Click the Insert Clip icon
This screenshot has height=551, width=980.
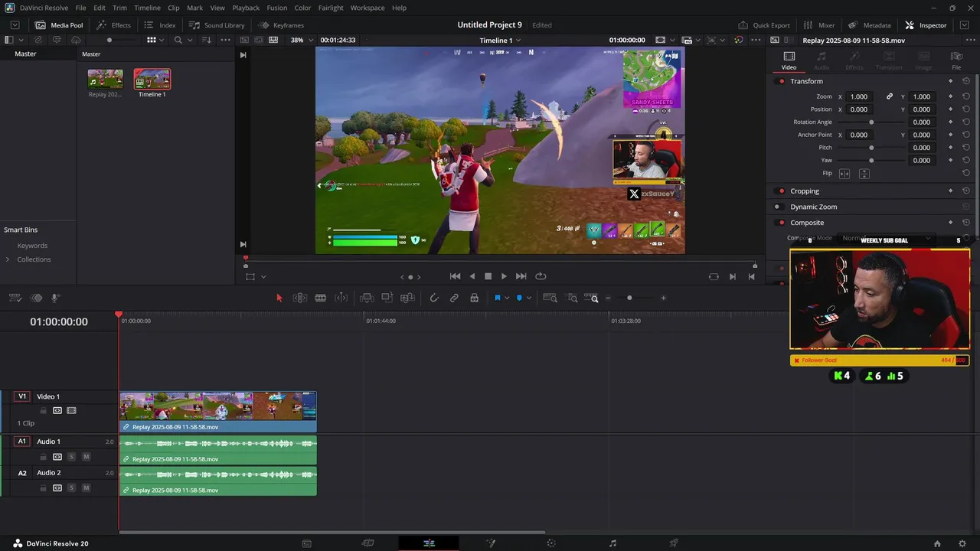(x=367, y=298)
